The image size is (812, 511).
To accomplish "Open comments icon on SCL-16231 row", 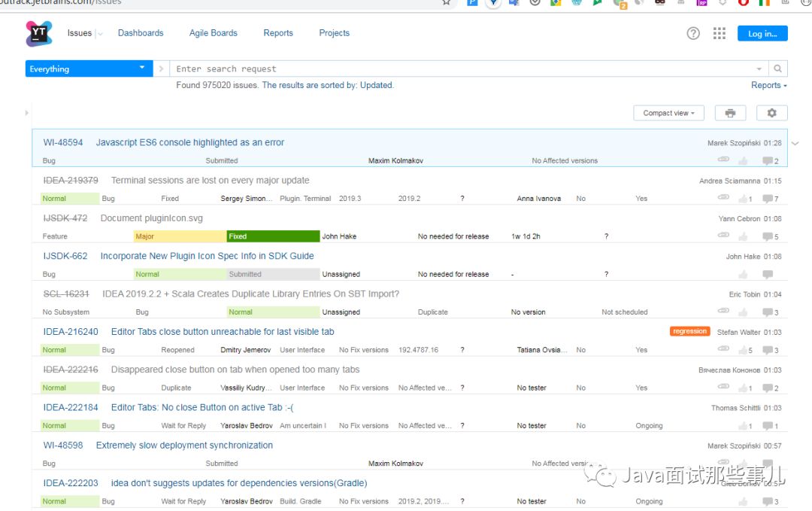I will pyautogui.click(x=768, y=312).
